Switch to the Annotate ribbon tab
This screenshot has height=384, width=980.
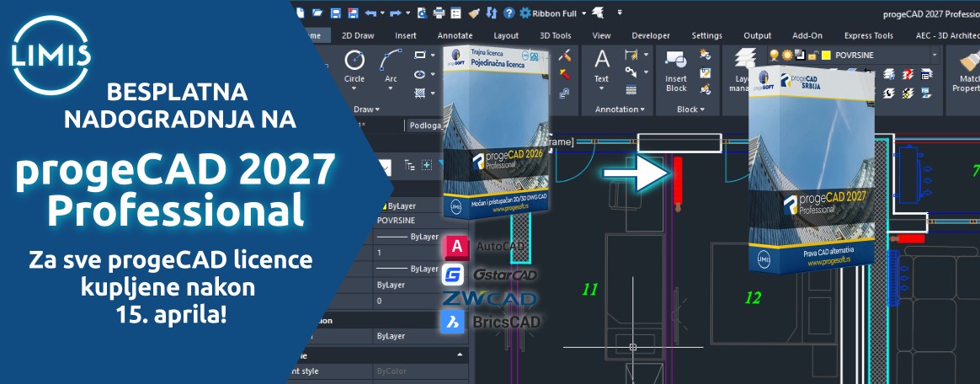455,35
